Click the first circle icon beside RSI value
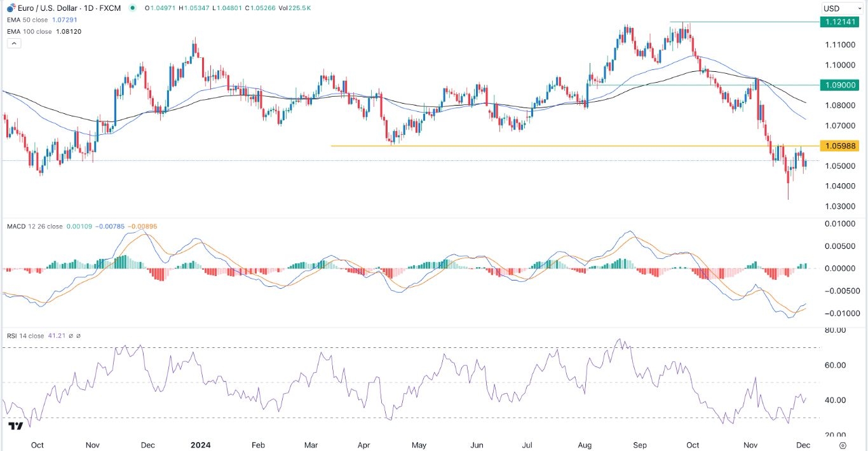The height and width of the screenshot is (451, 868). [x=71, y=335]
